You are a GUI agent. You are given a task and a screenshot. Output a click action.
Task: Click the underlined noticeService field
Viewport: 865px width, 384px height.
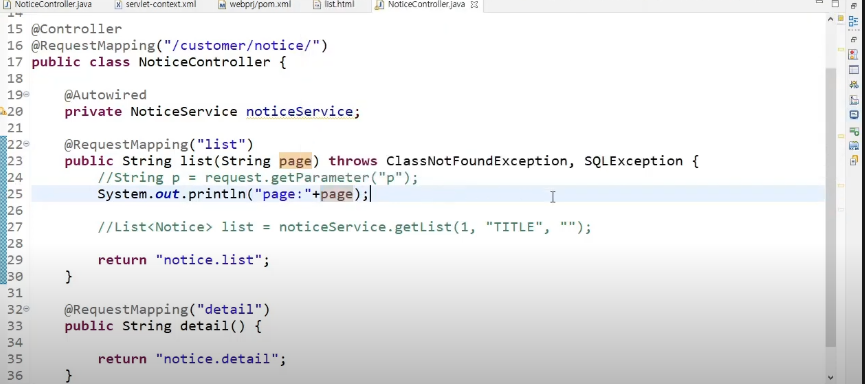coord(299,111)
